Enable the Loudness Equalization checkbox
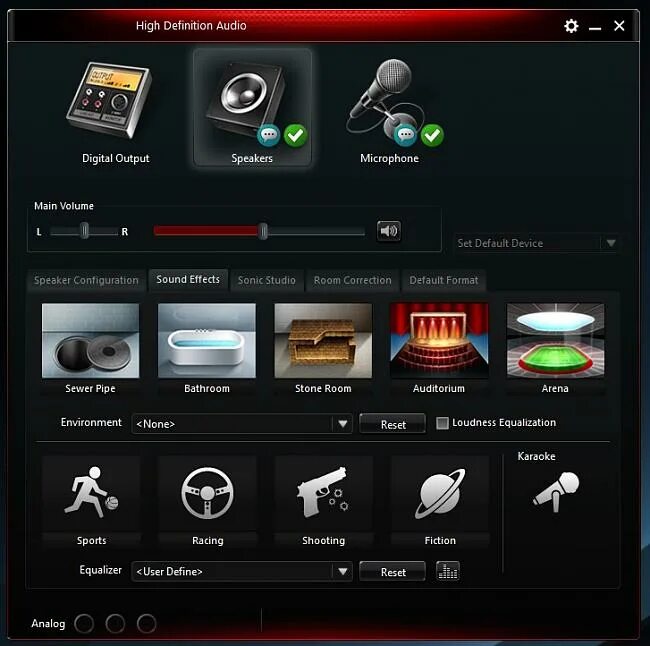 point(442,423)
